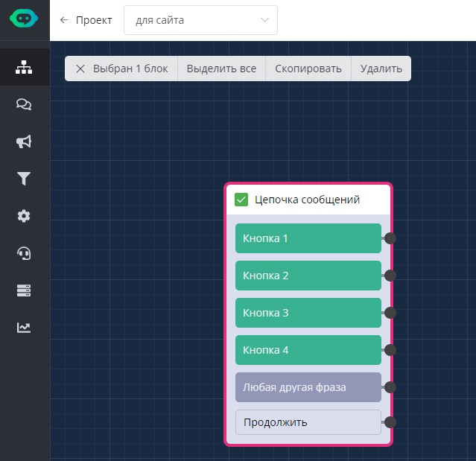
Task: Open the flow structure diagram icon
Action: tap(24, 68)
